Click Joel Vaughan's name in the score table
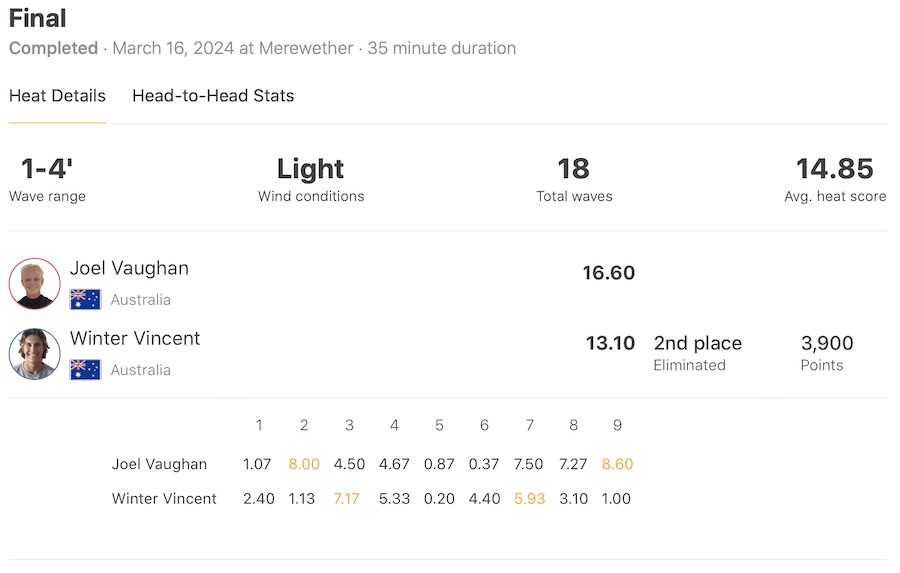900x573 pixels. pos(159,464)
